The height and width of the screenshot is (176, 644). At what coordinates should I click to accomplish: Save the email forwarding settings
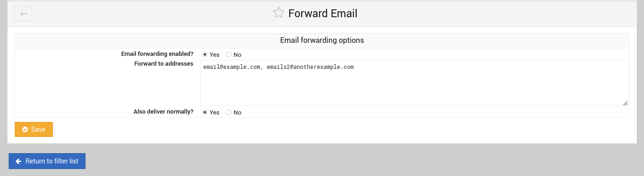click(x=34, y=129)
